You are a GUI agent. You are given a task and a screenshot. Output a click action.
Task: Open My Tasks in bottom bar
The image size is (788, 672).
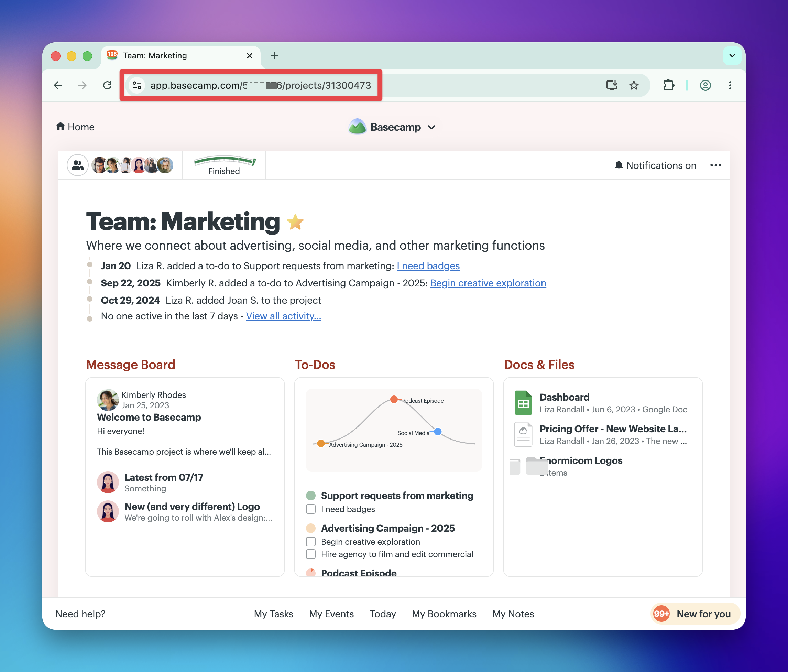pyautogui.click(x=273, y=614)
